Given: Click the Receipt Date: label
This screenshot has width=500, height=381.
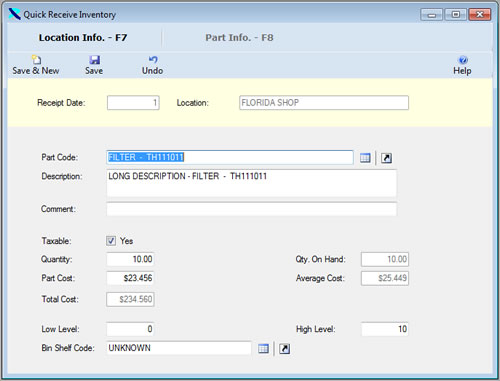Looking at the screenshot, I should pyautogui.click(x=61, y=103).
